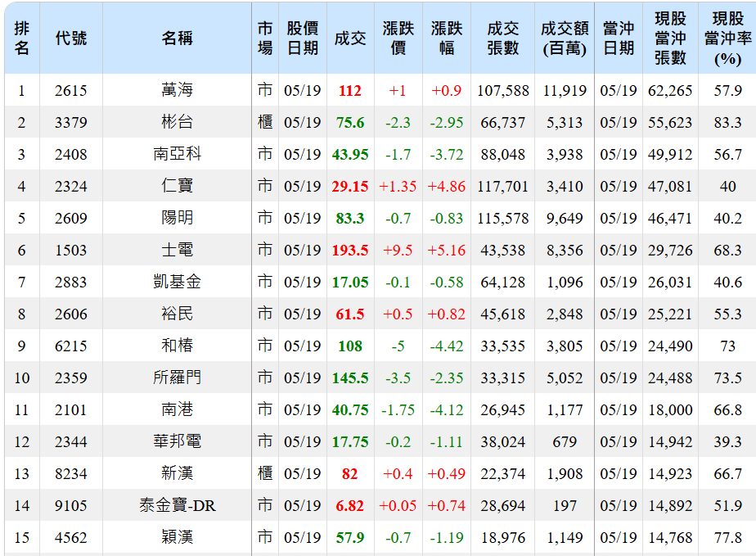Click the 市場 column header
This screenshot has width=756, height=556.
pos(265,38)
